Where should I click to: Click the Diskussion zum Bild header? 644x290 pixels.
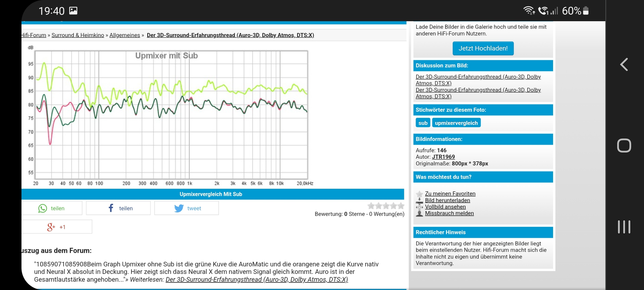[483, 66]
